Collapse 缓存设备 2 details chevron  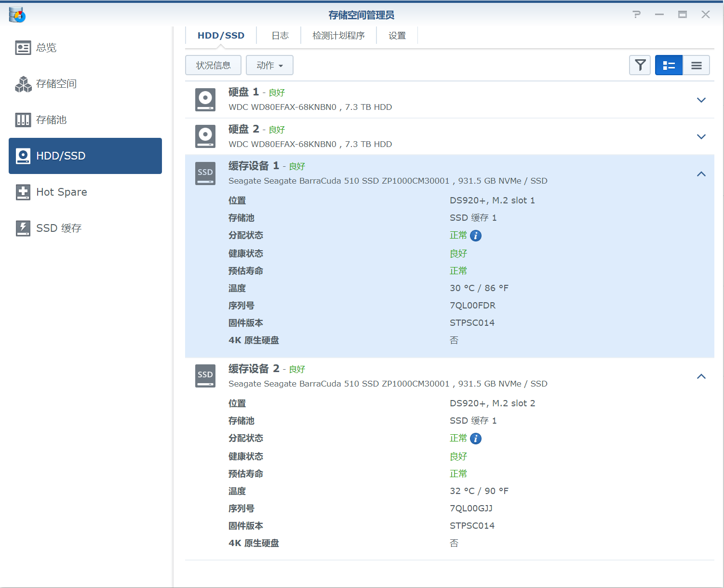701,376
